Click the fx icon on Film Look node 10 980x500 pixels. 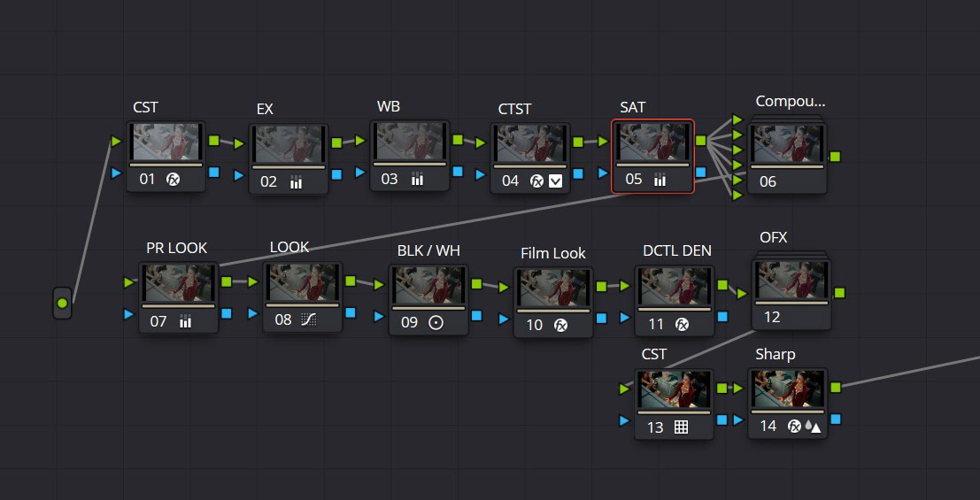[560, 325]
